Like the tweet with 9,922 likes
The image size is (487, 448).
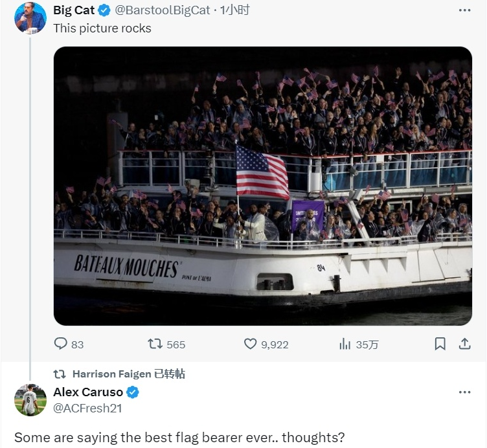pos(266,344)
